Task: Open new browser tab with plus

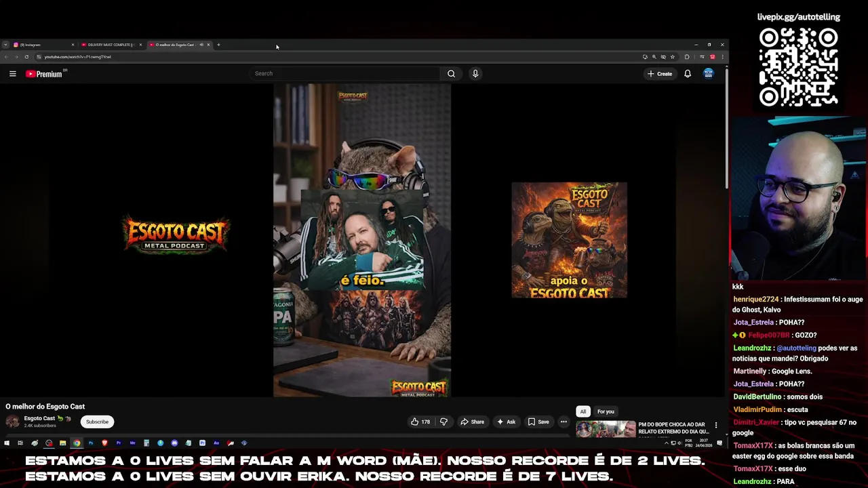Action: pyautogui.click(x=218, y=45)
